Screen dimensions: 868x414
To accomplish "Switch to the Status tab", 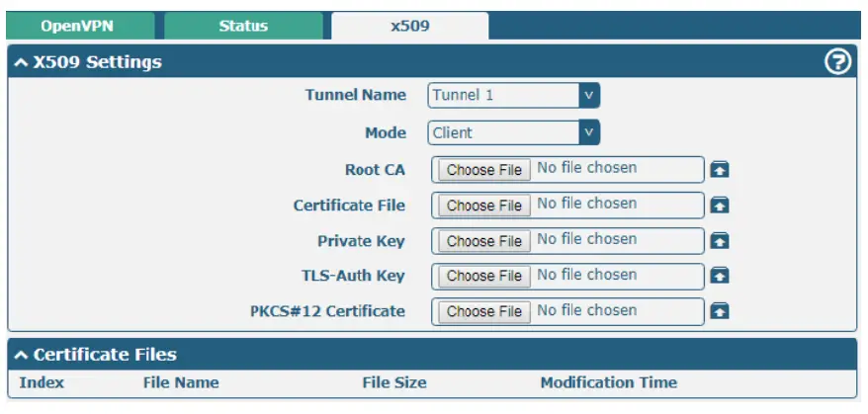I will point(243,26).
